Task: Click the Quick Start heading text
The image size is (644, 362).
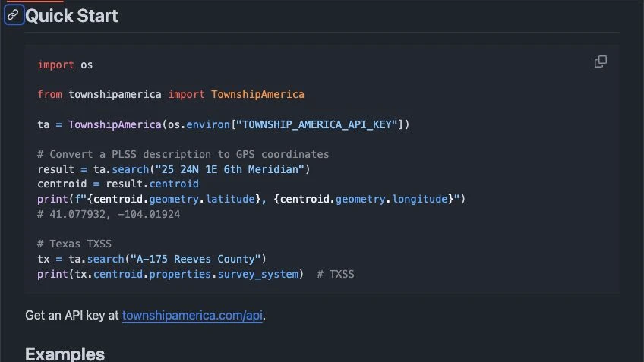Action: pos(71,16)
